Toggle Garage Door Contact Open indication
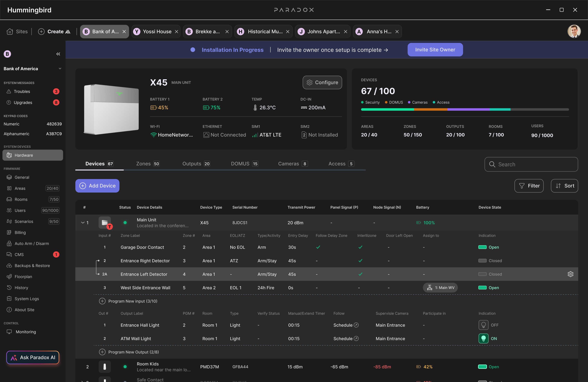The width and height of the screenshot is (588, 382). pos(482,247)
